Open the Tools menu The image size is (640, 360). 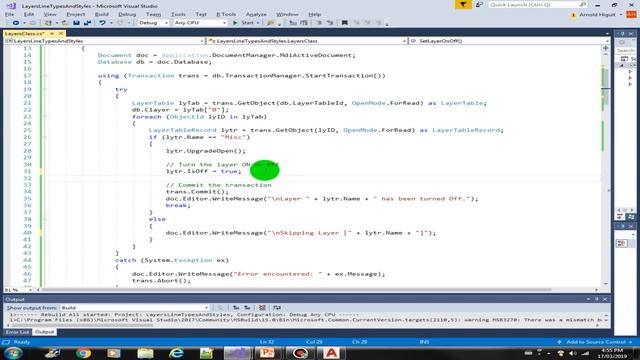[x=178, y=14]
